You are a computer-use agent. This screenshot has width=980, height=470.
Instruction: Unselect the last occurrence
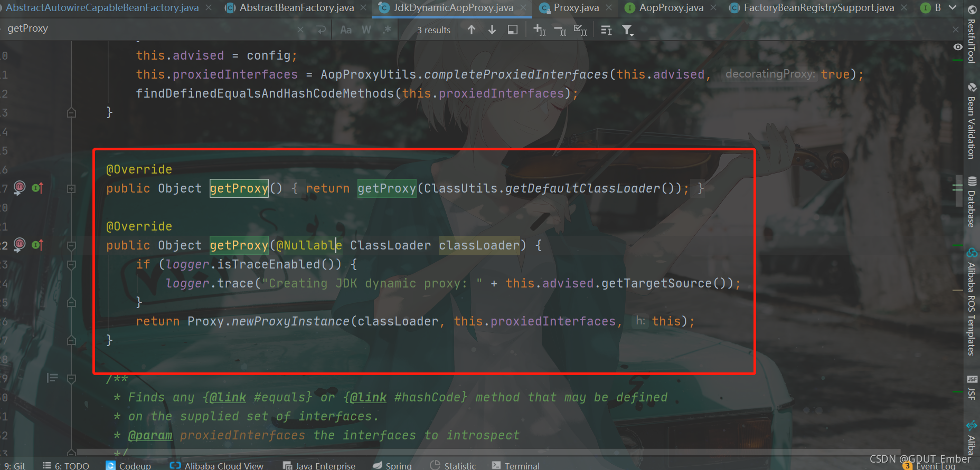(560, 31)
